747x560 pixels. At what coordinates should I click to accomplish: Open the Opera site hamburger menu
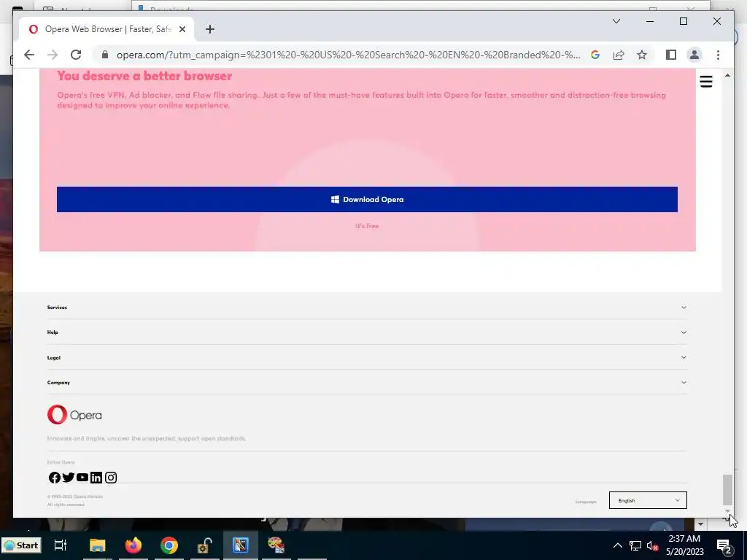coord(706,82)
